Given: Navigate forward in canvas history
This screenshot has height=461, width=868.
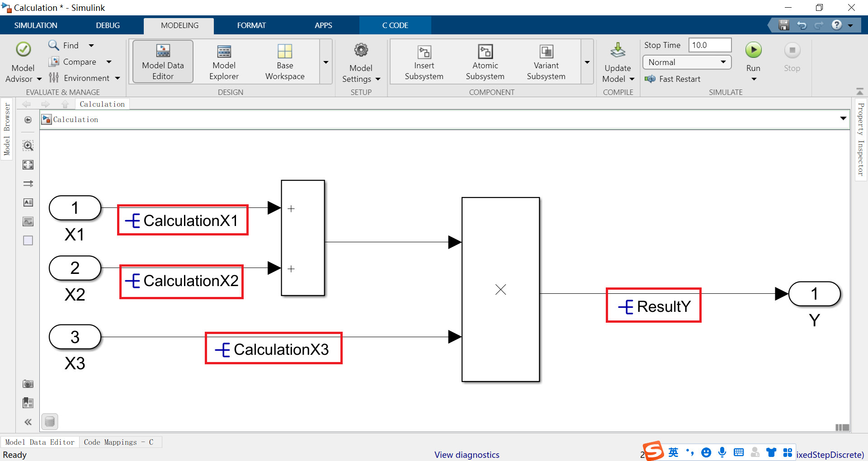Looking at the screenshot, I should pos(45,104).
